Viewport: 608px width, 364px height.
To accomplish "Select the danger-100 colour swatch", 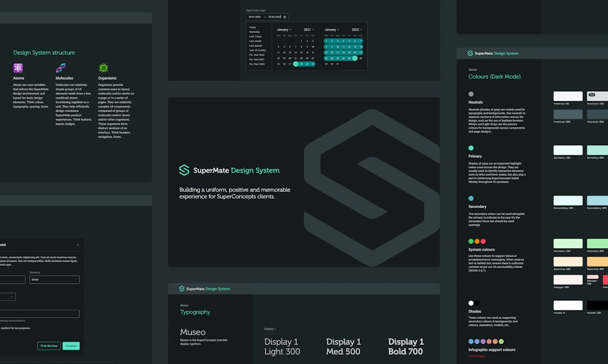I will pyautogui.click(x=568, y=280).
